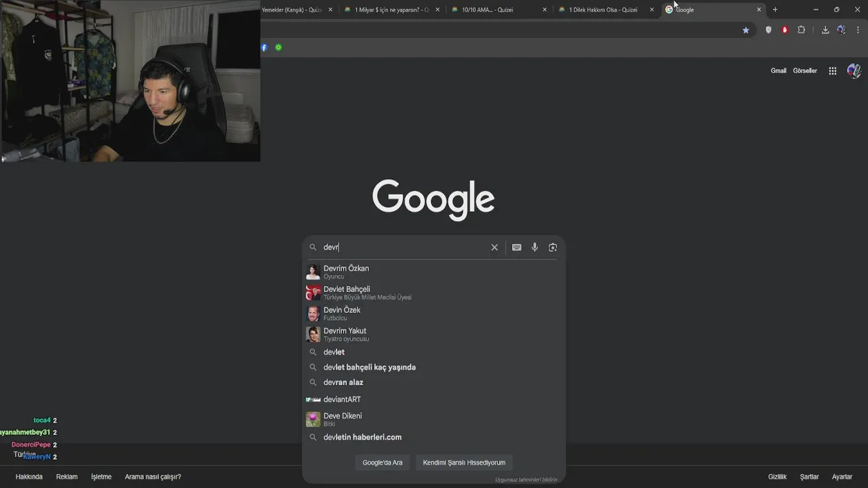Clear the search box with the X icon
Screen dimensions: 868x488
pyautogui.click(x=494, y=247)
